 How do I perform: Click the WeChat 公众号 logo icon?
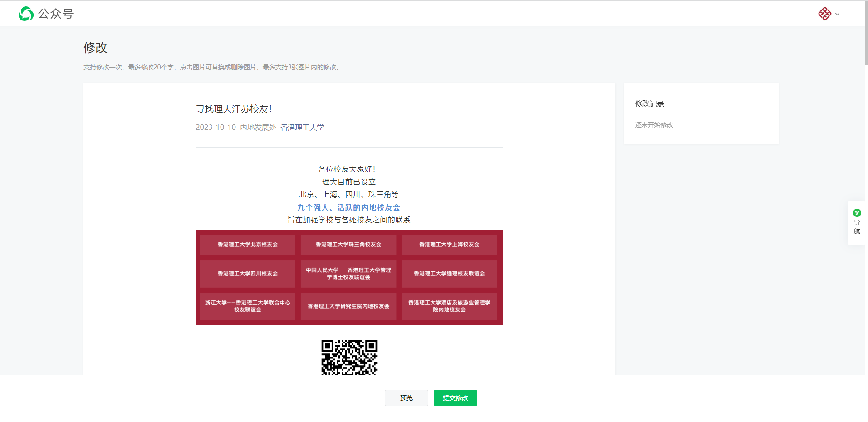[x=26, y=14]
